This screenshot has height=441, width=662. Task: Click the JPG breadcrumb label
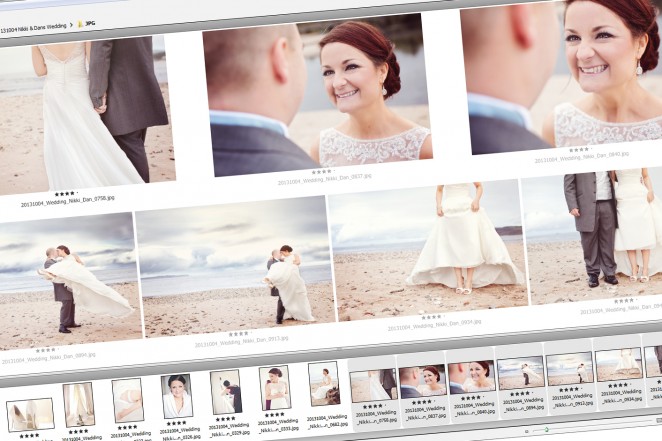90,23
